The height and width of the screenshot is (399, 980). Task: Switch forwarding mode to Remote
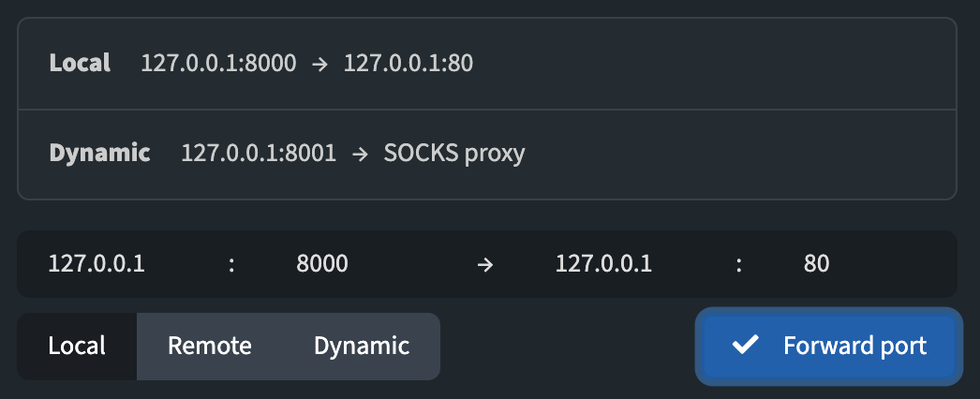click(210, 346)
